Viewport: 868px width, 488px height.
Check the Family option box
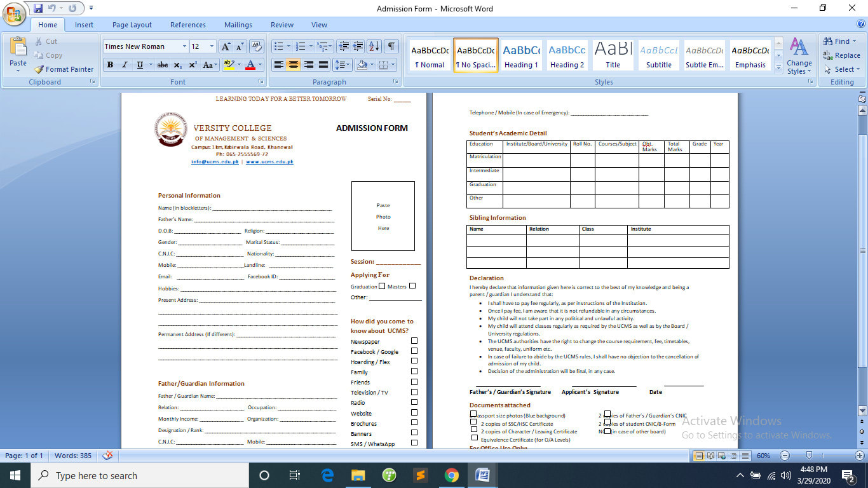point(414,371)
